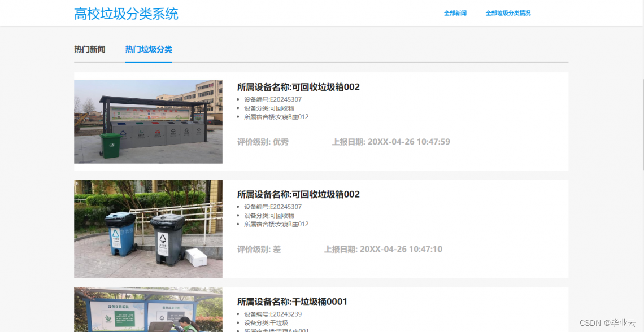Switch to the 热门新闻 tab
Image resolution: width=644 pixels, height=332 pixels.
[89, 49]
